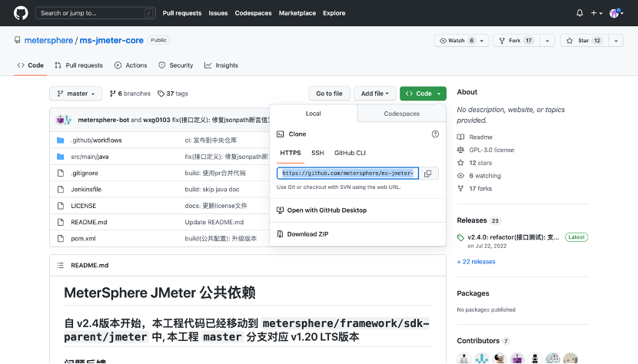This screenshot has height=364, width=638.
Task: Open Pull requests in top navigation
Action: point(182,13)
